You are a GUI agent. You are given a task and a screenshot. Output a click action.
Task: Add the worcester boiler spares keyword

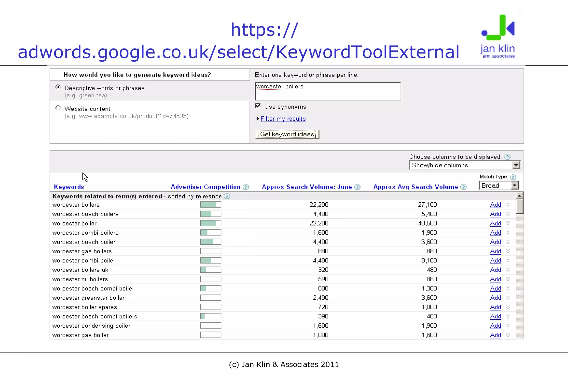coord(496,307)
